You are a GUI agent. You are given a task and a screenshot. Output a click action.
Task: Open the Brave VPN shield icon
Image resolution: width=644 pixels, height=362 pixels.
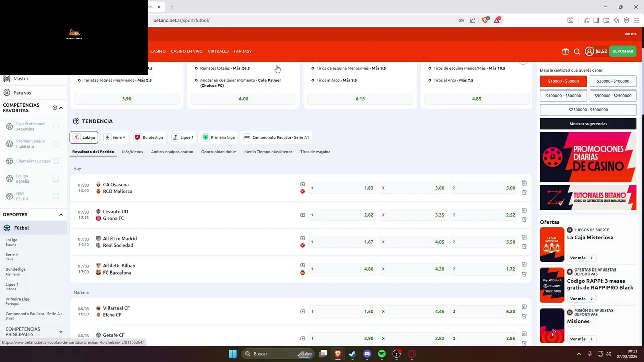coord(626,20)
